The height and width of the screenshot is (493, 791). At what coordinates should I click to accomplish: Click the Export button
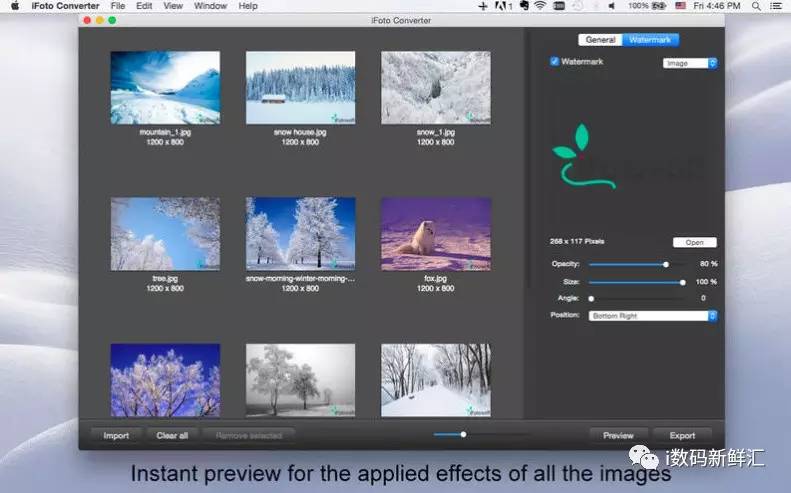(682, 435)
